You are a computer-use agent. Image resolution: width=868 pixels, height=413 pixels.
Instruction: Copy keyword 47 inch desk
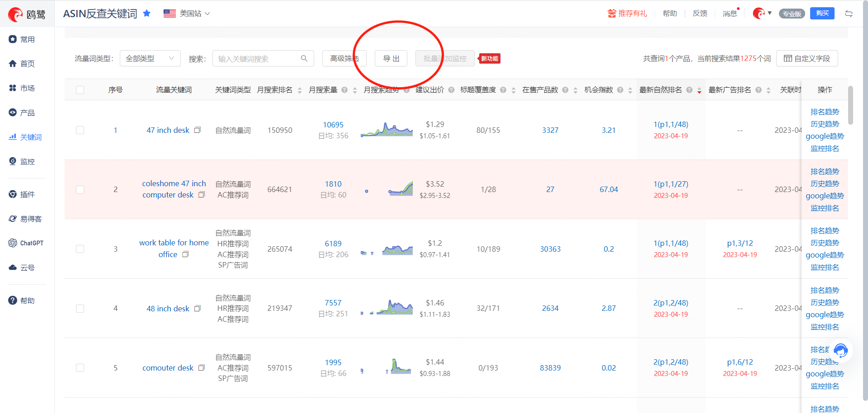coord(197,130)
